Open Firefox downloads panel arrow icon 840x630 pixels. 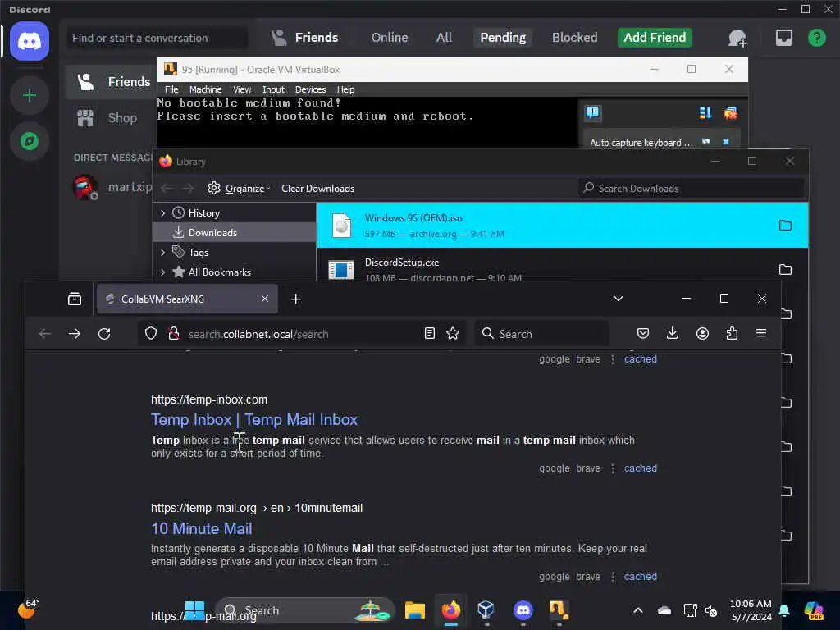tap(673, 333)
